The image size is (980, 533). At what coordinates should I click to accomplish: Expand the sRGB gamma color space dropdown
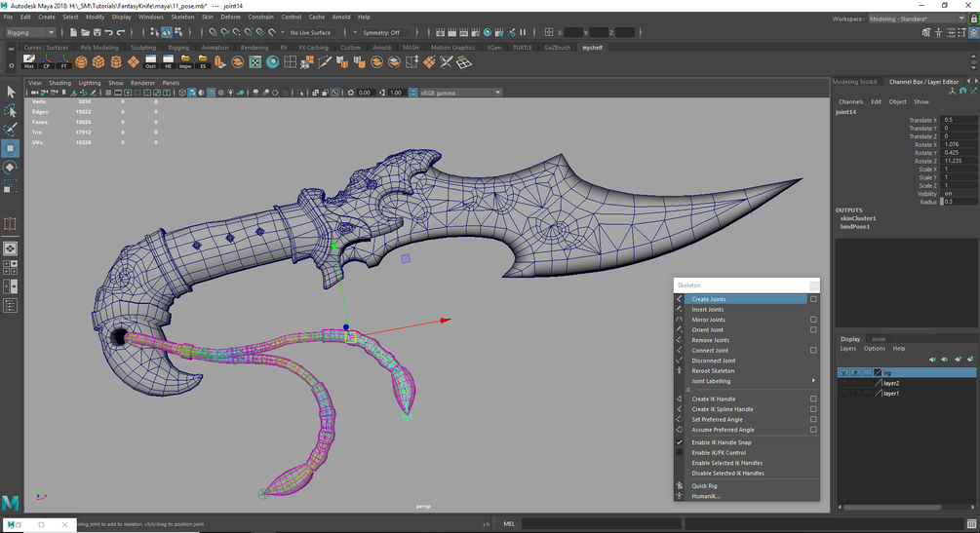pyautogui.click(x=497, y=93)
